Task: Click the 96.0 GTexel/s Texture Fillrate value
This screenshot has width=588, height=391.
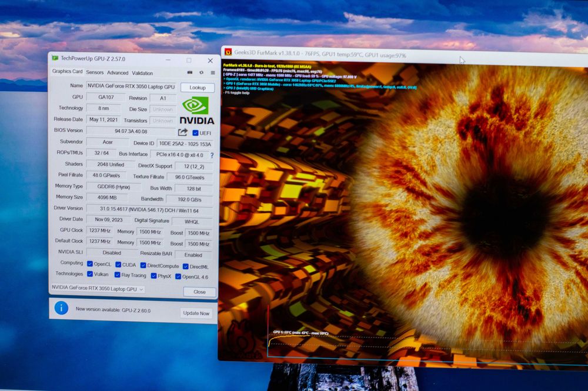Action: tap(190, 177)
